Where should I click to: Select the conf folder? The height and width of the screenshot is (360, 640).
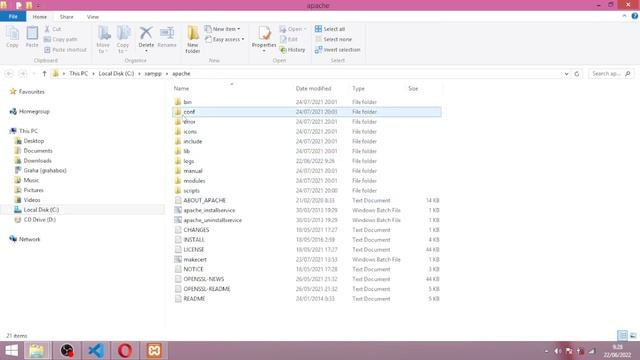coord(307,112)
